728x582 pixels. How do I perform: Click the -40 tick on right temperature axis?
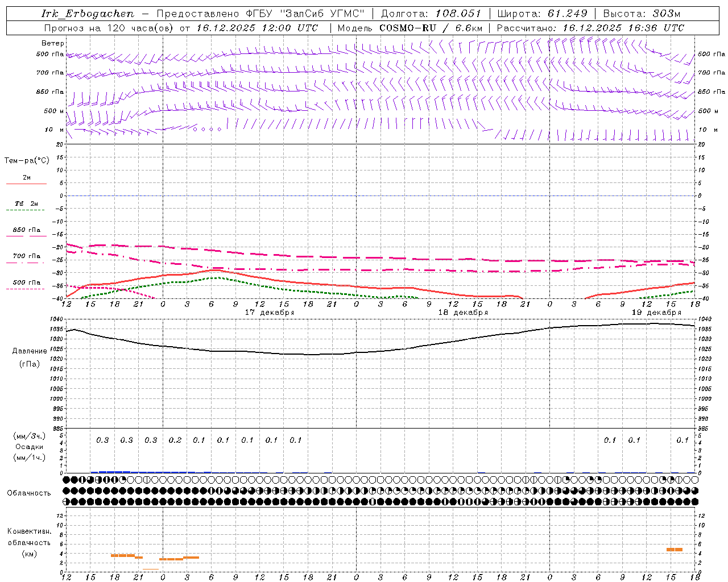pos(704,299)
